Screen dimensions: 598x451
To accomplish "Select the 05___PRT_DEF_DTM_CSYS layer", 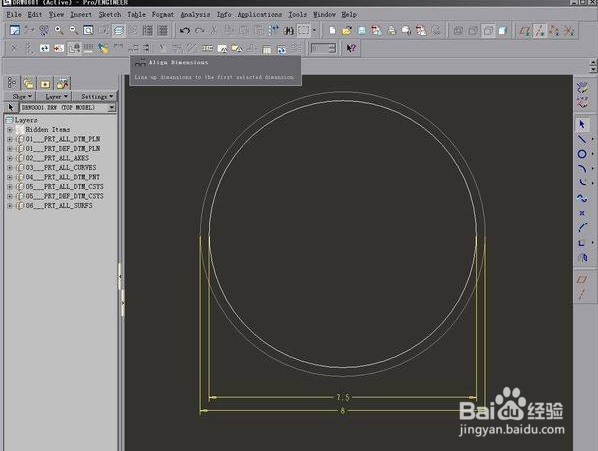I will coord(64,196).
